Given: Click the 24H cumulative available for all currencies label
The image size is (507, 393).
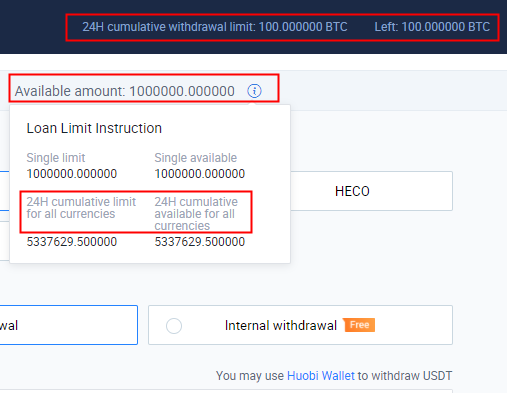Looking at the screenshot, I should pyautogui.click(x=196, y=214).
